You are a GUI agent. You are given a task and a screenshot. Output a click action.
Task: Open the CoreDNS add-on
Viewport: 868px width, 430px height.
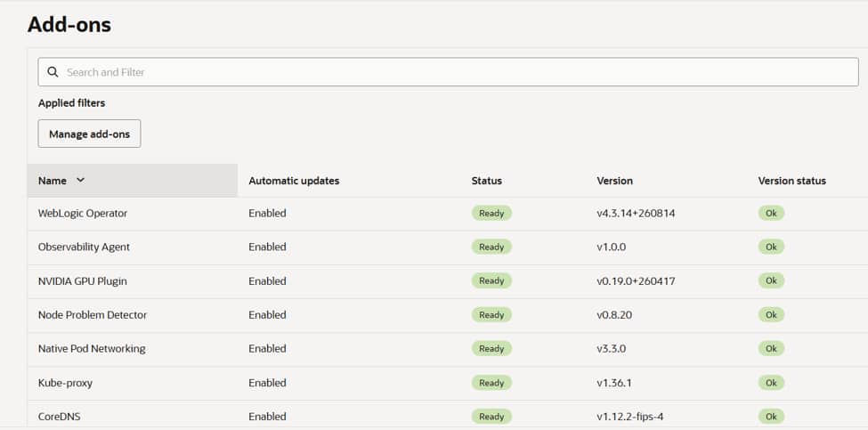(60, 417)
